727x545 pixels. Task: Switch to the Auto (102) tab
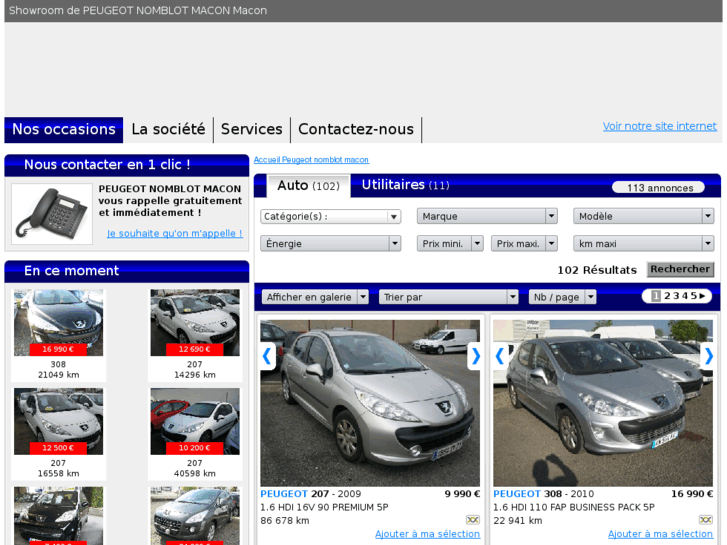pos(308,186)
